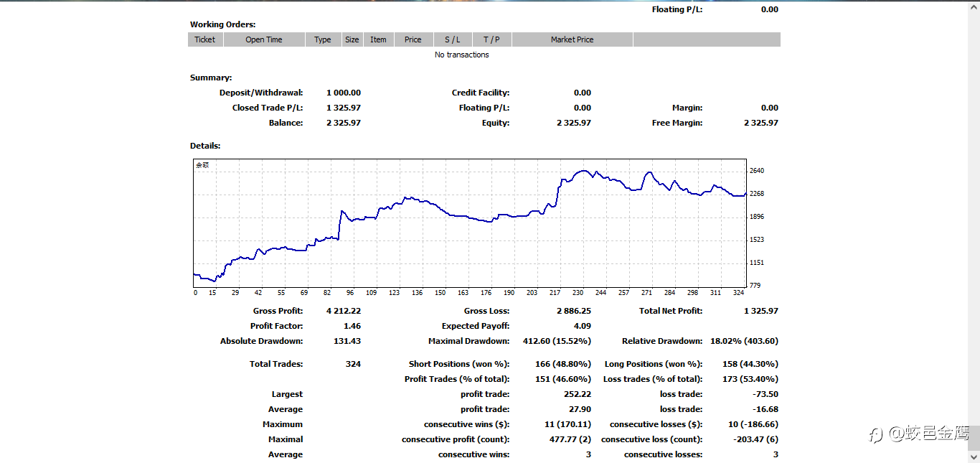Screen dimensions: 980x463
Task: Click the Profit Trades value 151 (46.60%)
Action: tap(563, 379)
